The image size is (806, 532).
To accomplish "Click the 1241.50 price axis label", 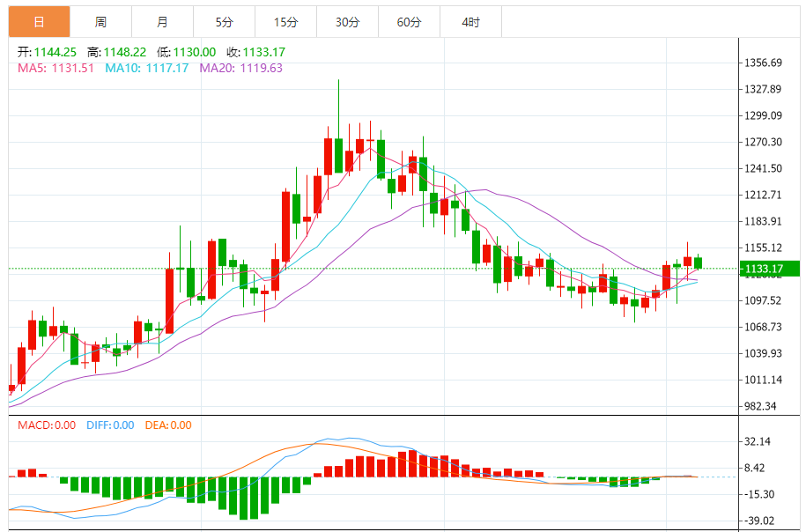I will pos(763,168).
